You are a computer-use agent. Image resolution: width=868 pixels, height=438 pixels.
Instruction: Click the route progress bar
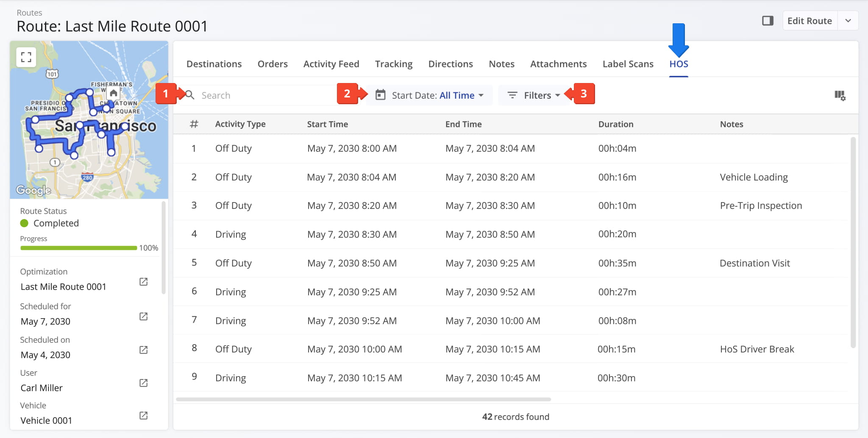pyautogui.click(x=78, y=248)
